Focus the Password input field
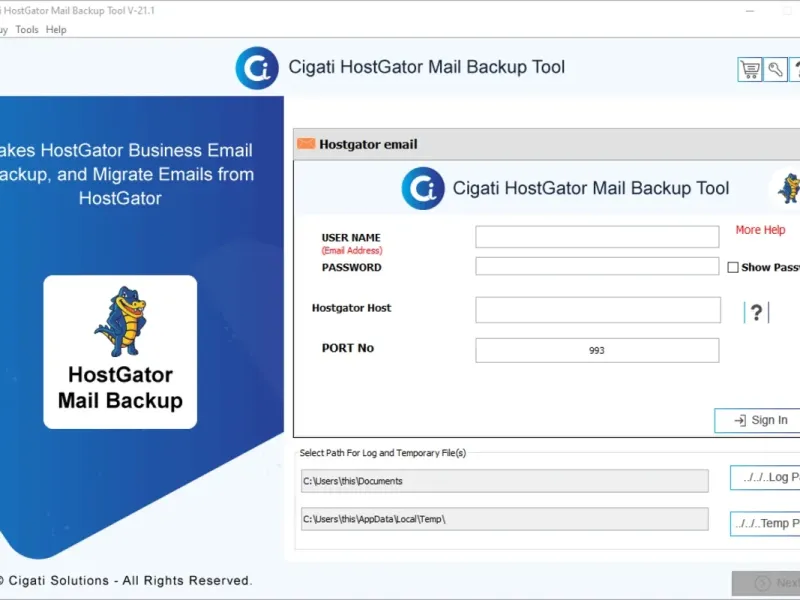 click(x=597, y=266)
